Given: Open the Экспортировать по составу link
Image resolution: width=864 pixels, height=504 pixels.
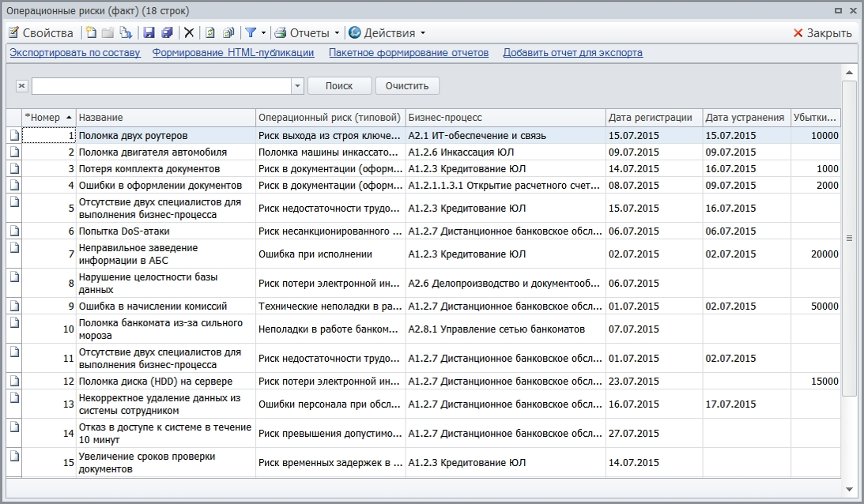Looking at the screenshot, I should [x=75, y=53].
